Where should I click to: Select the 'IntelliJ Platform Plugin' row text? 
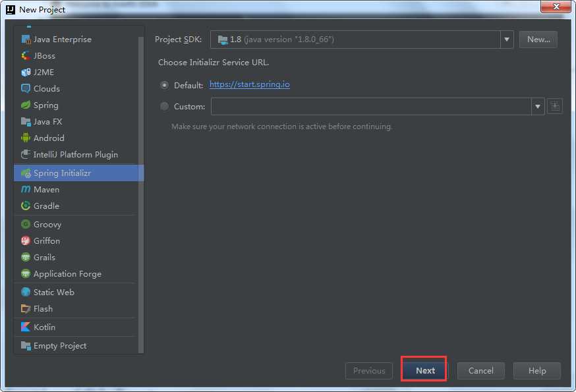pyautogui.click(x=76, y=155)
